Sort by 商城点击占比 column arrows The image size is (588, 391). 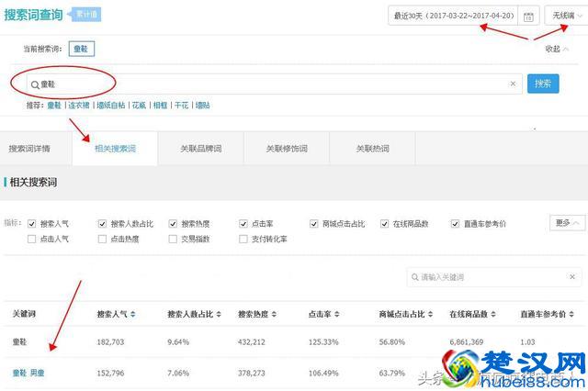[x=430, y=314]
